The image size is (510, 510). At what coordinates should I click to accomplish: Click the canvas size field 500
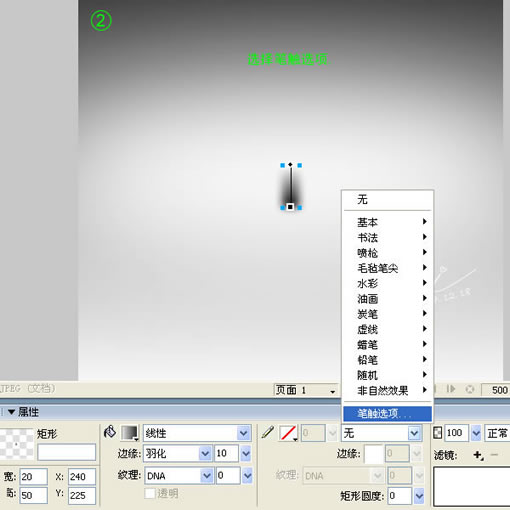pyautogui.click(x=496, y=390)
